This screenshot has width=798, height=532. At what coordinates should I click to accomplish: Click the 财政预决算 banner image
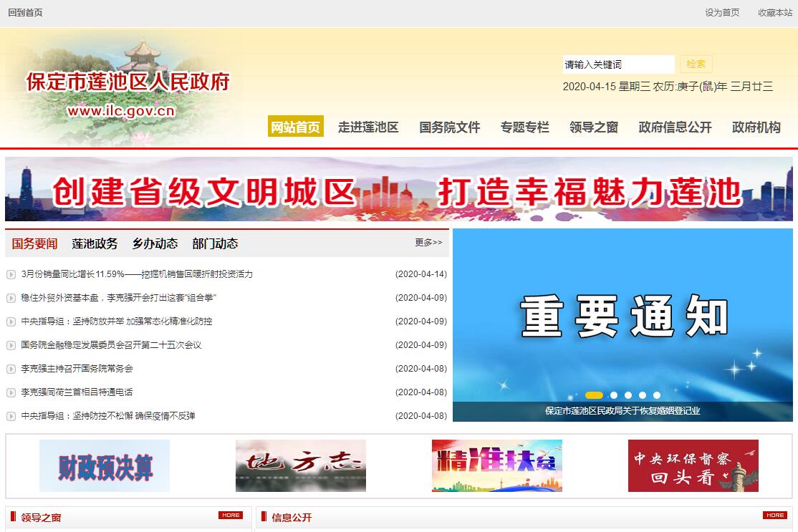pos(105,465)
